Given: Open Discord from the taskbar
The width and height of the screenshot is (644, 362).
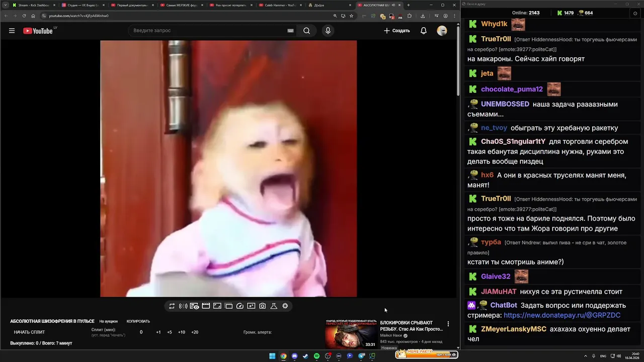Looking at the screenshot, I should coord(294,356).
